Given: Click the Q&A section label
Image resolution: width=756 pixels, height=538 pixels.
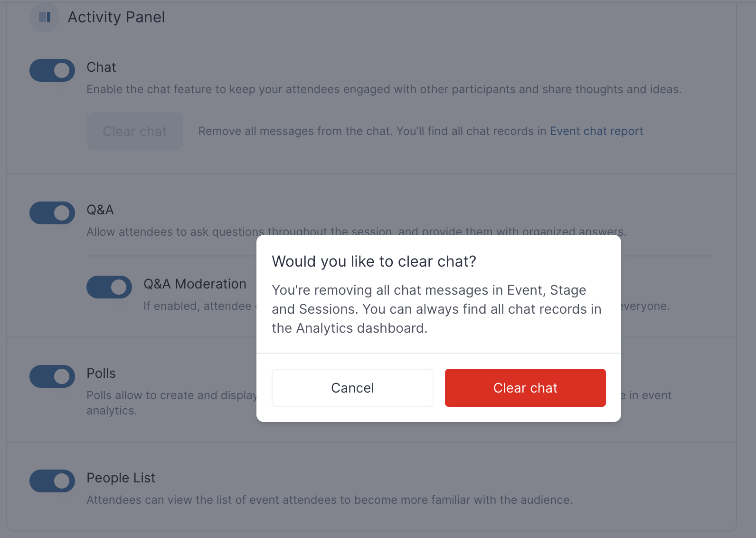Looking at the screenshot, I should 100,210.
